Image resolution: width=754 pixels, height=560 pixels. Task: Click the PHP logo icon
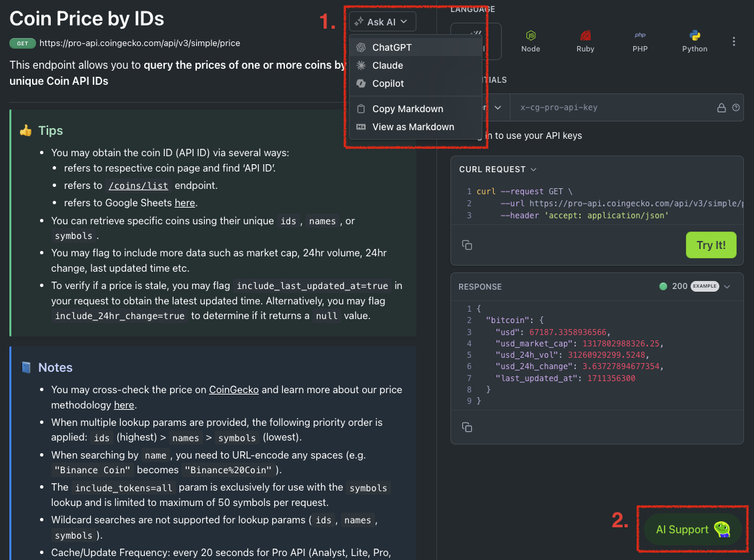click(640, 35)
